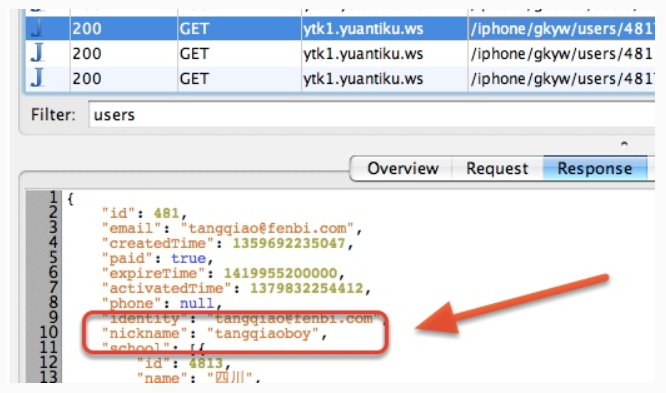The image size is (666, 393).
Task: Click the path cell in the bottom request row
Action: click(x=562, y=79)
